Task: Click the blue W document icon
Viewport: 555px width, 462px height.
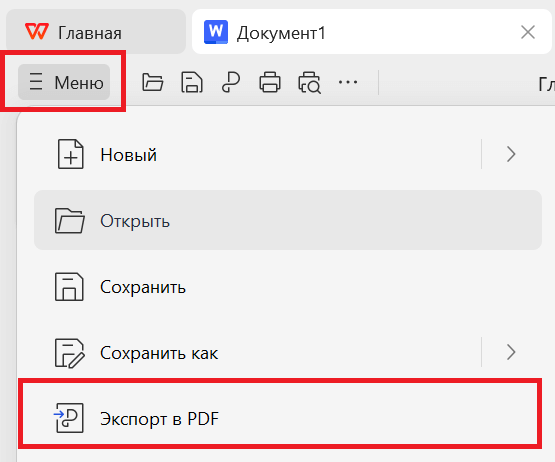Action: pyautogui.click(x=216, y=32)
